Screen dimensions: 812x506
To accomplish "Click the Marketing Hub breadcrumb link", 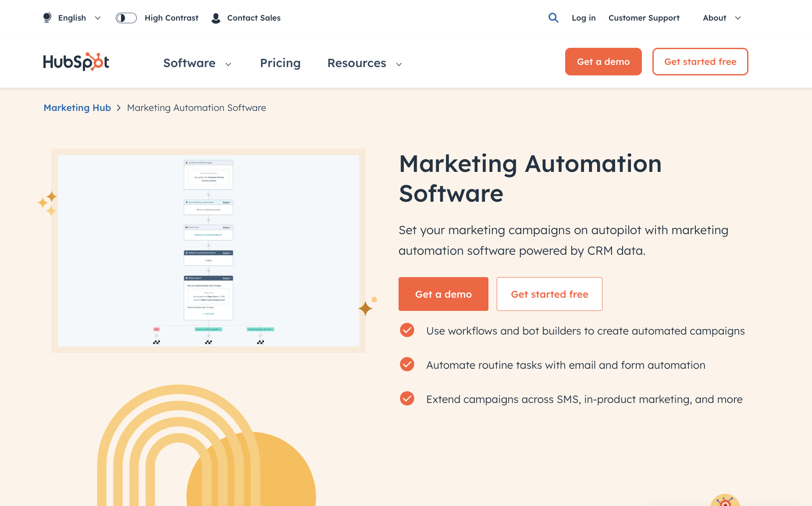I will (x=77, y=108).
